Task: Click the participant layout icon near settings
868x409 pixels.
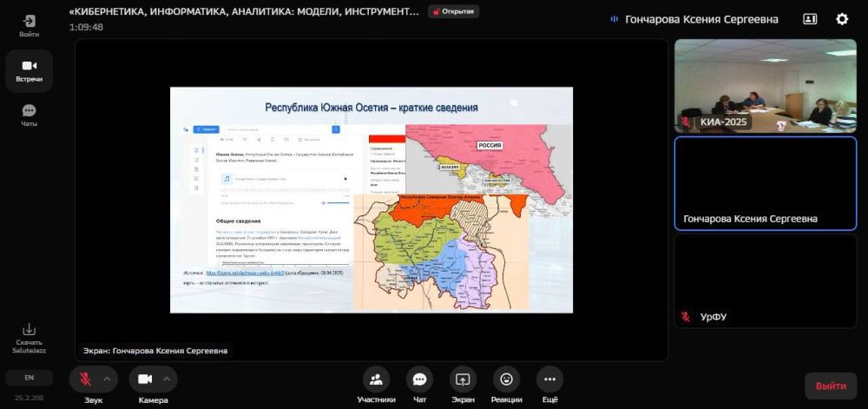Action: tap(809, 19)
